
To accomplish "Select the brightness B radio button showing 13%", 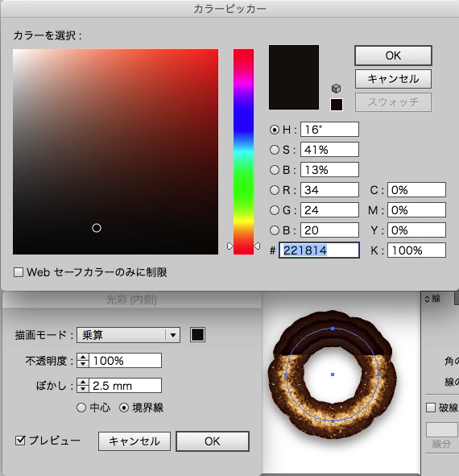I will point(275,170).
